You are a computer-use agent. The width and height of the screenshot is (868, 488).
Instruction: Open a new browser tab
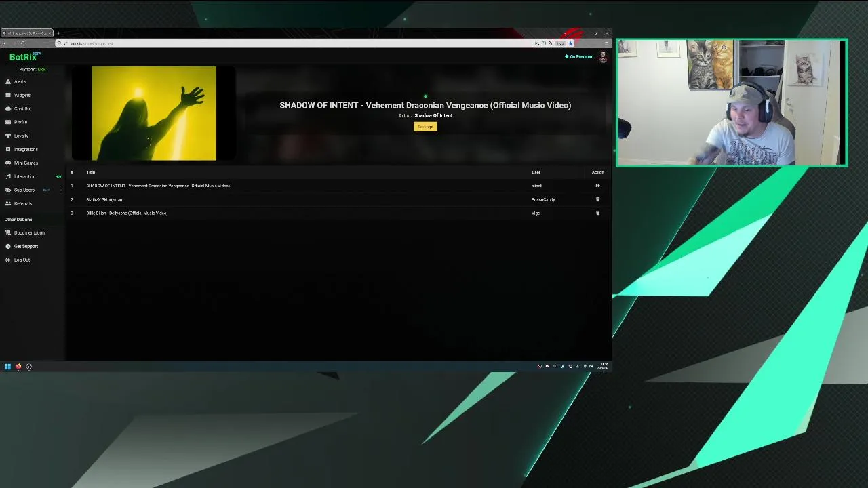[x=58, y=33]
